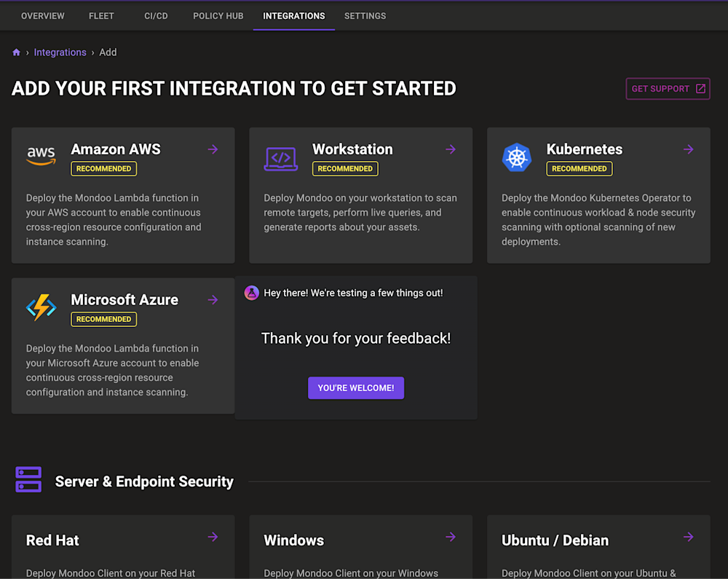The image size is (728, 579).
Task: Select the Integrations tab
Action: [294, 16]
